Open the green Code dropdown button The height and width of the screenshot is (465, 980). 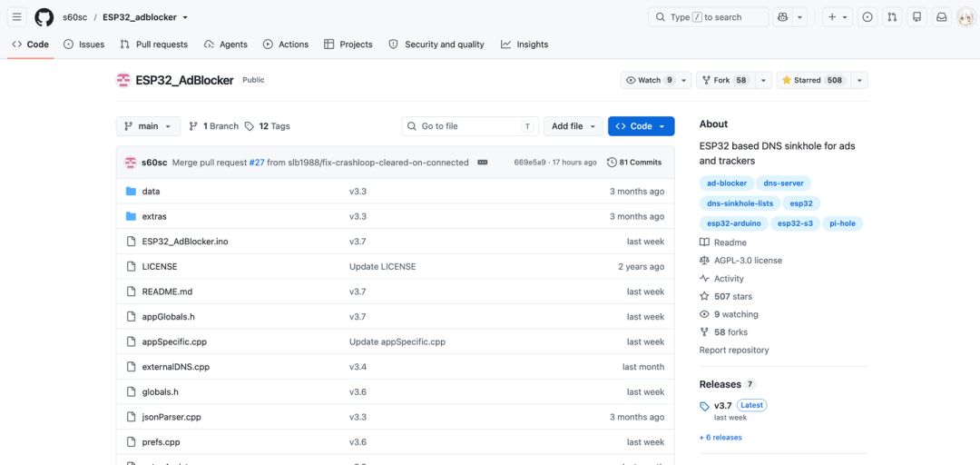(x=642, y=126)
